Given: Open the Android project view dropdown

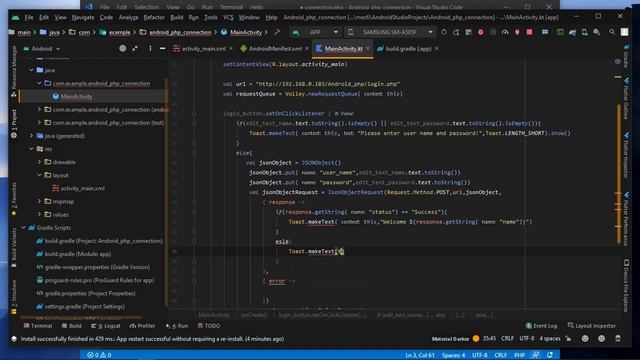Looking at the screenshot, I should [42, 49].
